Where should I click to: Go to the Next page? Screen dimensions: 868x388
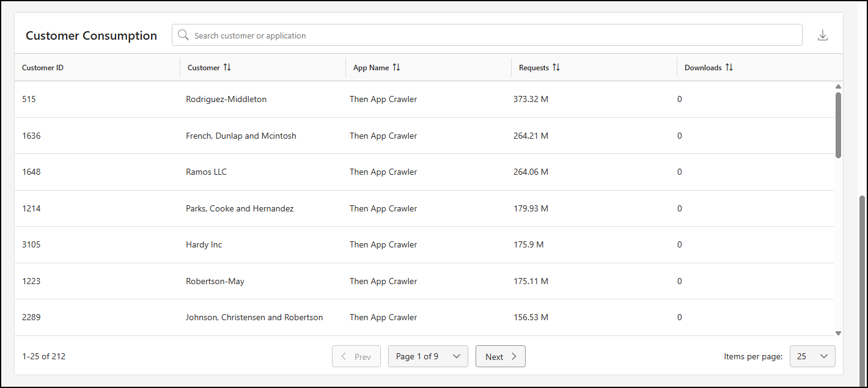(x=501, y=356)
